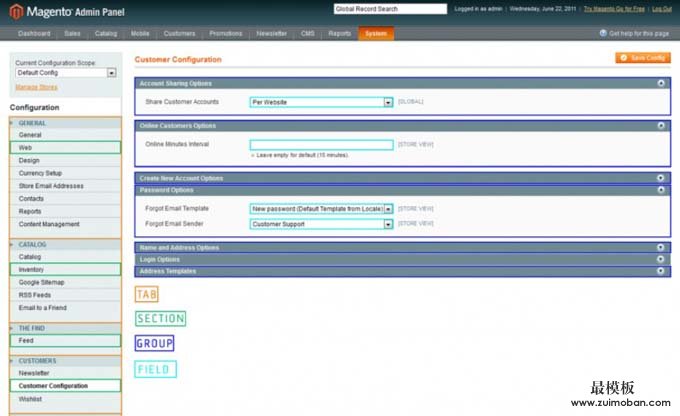Image resolution: width=680 pixels, height=416 pixels.
Task: Open the Reports top menu
Action: point(340,33)
